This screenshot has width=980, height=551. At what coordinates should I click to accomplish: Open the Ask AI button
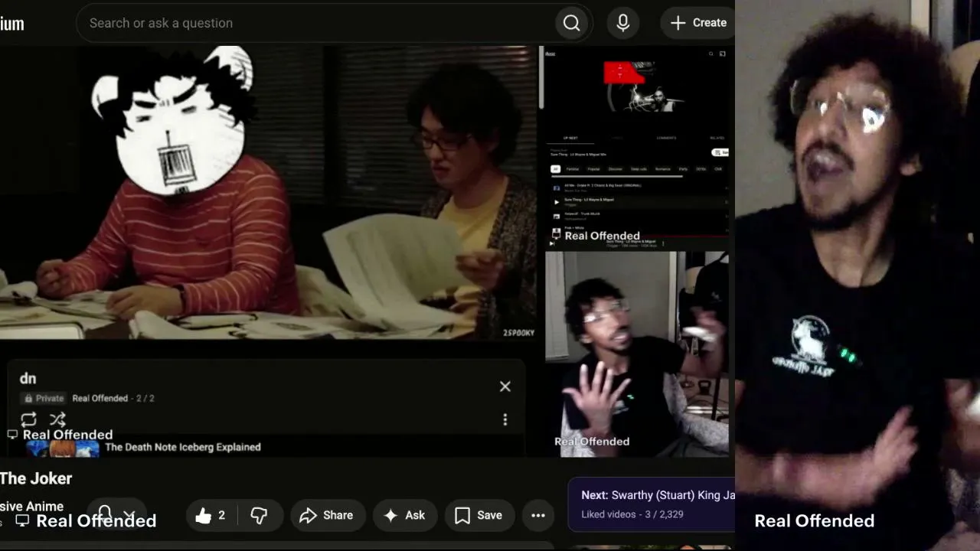point(405,515)
